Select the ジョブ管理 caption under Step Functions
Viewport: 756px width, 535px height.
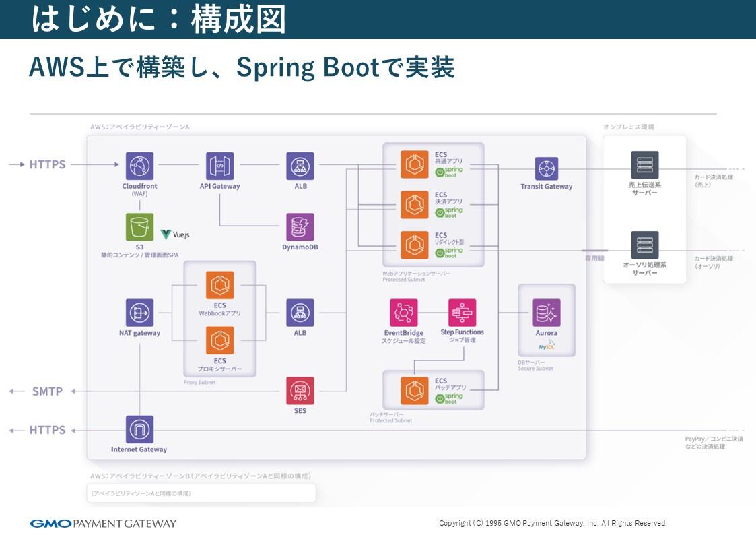click(462, 340)
